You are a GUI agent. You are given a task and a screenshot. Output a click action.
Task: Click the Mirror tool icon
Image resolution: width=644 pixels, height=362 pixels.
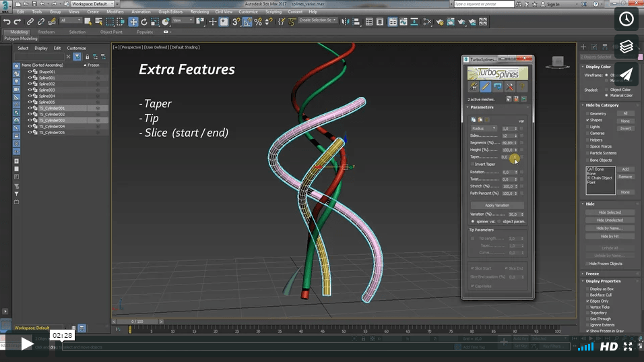[346, 22]
